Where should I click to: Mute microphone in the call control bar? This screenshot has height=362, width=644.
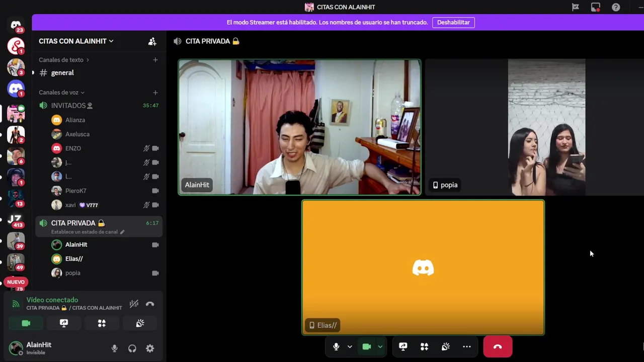coord(336,346)
